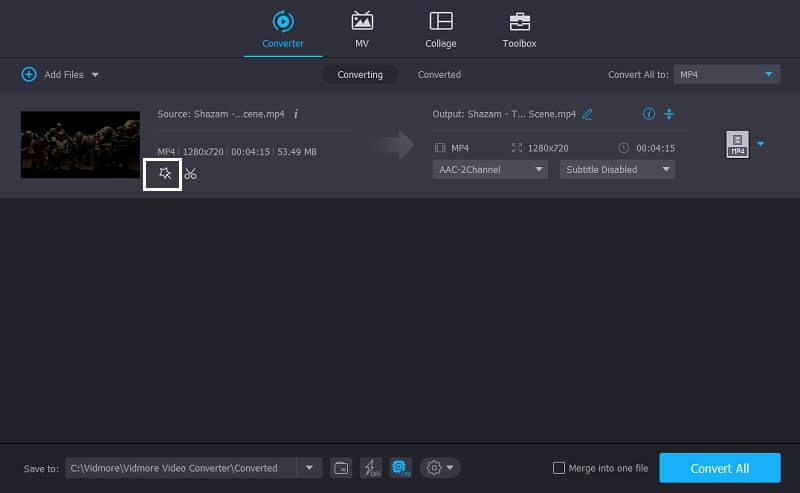
Task: Open the Convert All to MP4 dropdown
Action: pyautogui.click(x=726, y=75)
